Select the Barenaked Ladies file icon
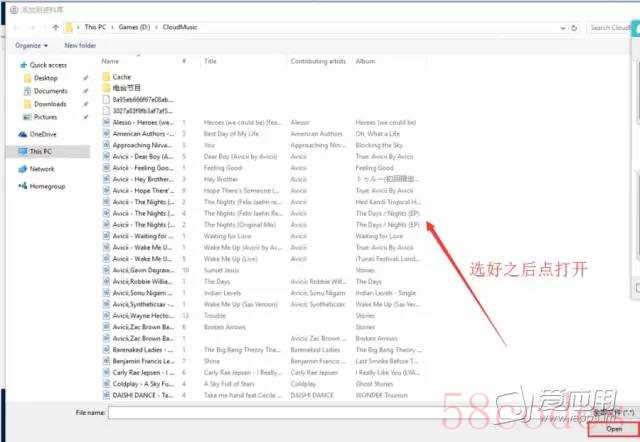The width and height of the screenshot is (640, 442). click(x=107, y=350)
